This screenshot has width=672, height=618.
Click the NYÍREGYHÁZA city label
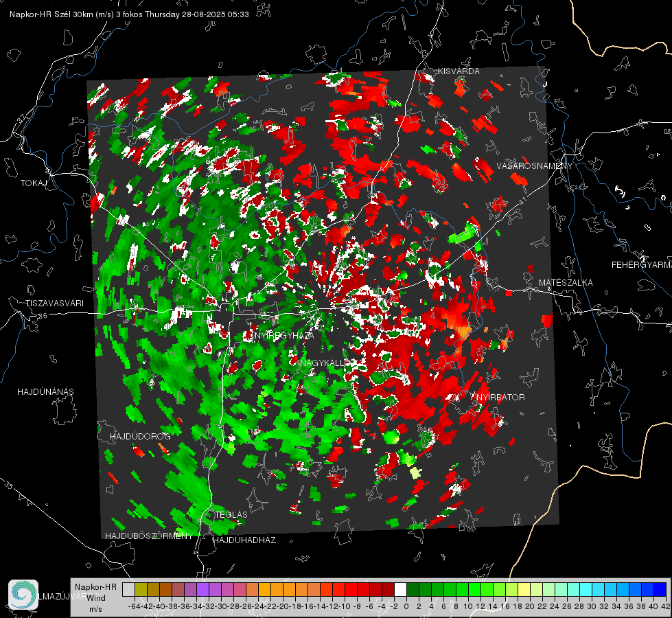tap(283, 336)
